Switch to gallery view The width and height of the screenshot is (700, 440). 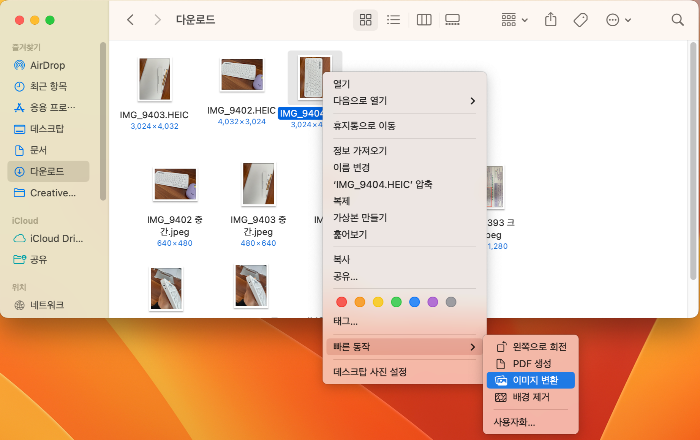(452, 20)
